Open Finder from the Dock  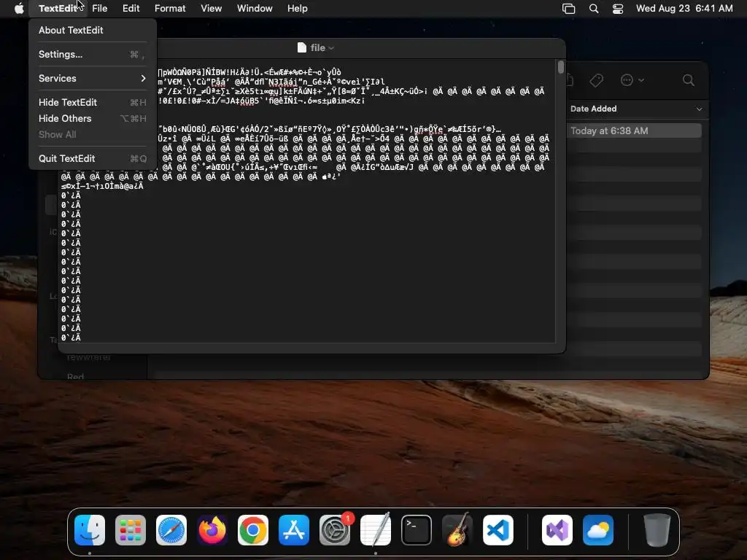click(x=90, y=530)
